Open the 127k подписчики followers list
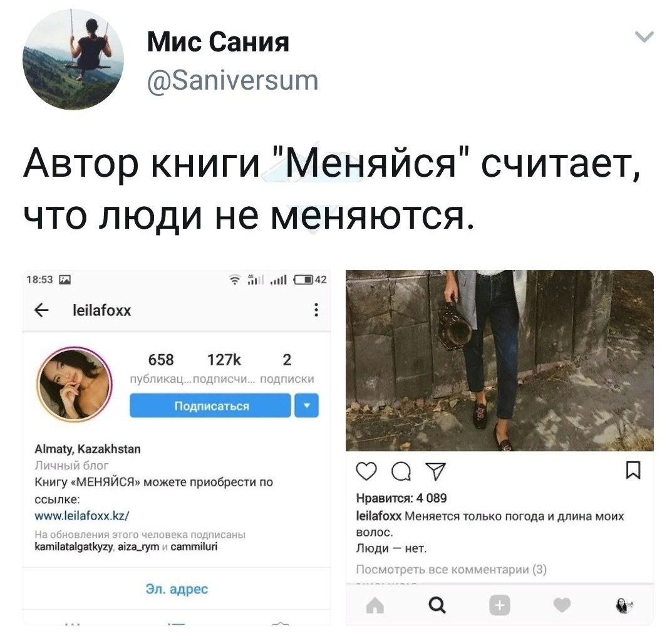 [x=224, y=369]
